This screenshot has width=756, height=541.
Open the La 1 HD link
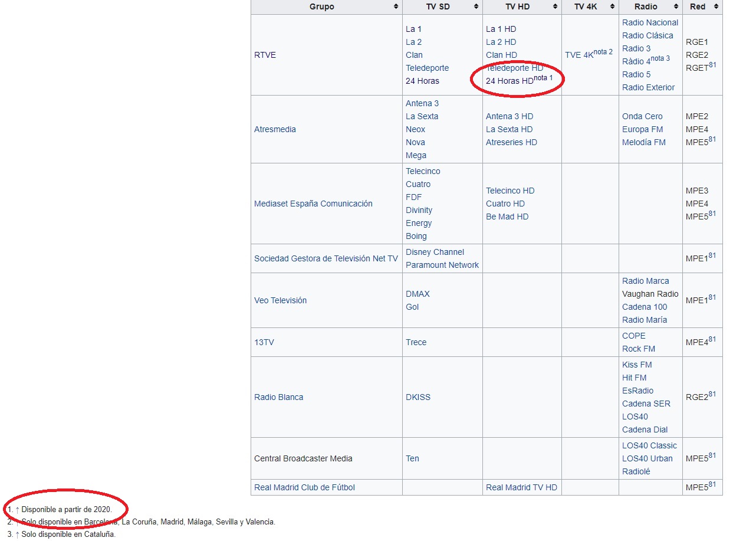point(501,29)
